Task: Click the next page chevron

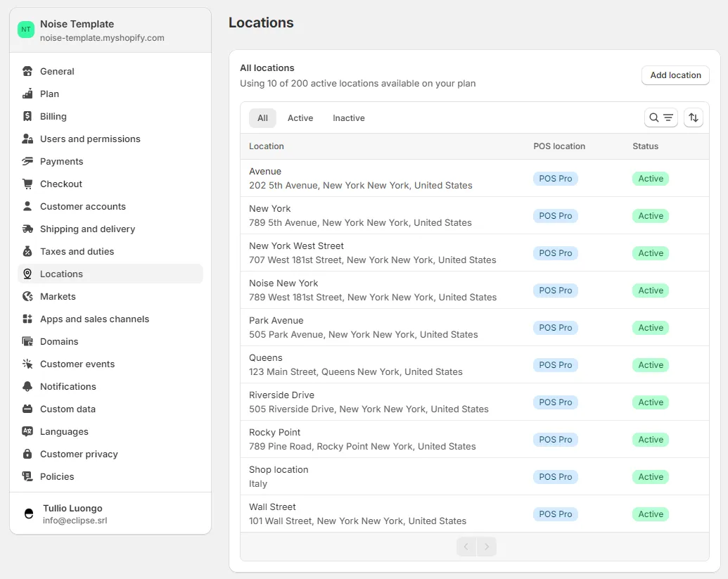Action: pos(486,546)
